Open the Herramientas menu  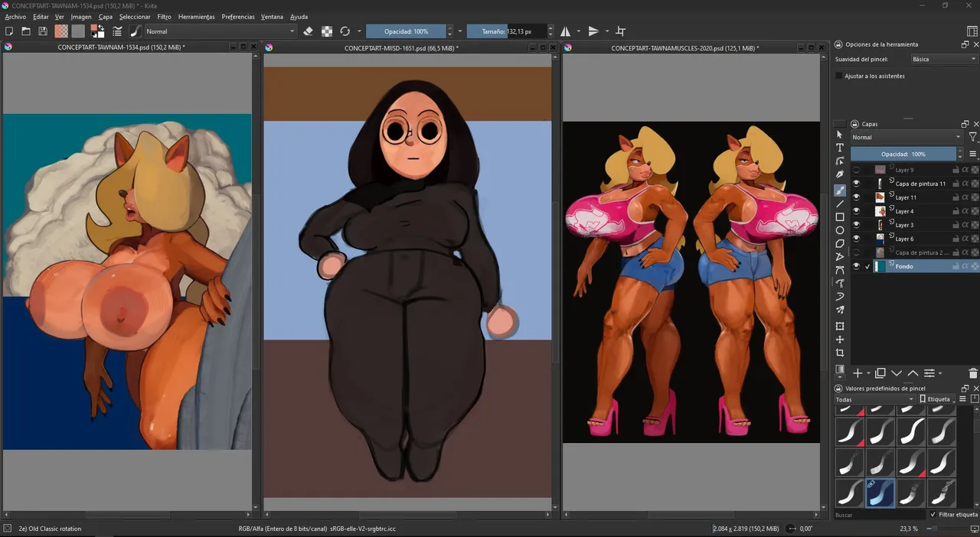pyautogui.click(x=196, y=17)
